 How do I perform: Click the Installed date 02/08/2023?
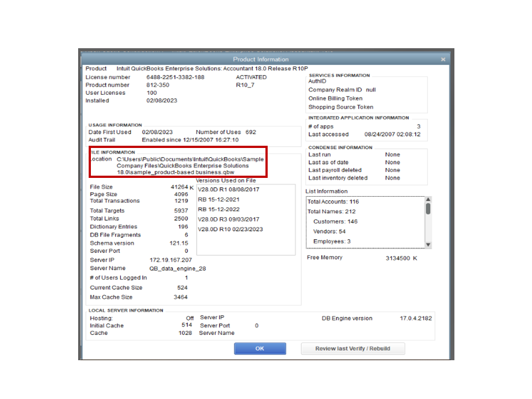162,101
